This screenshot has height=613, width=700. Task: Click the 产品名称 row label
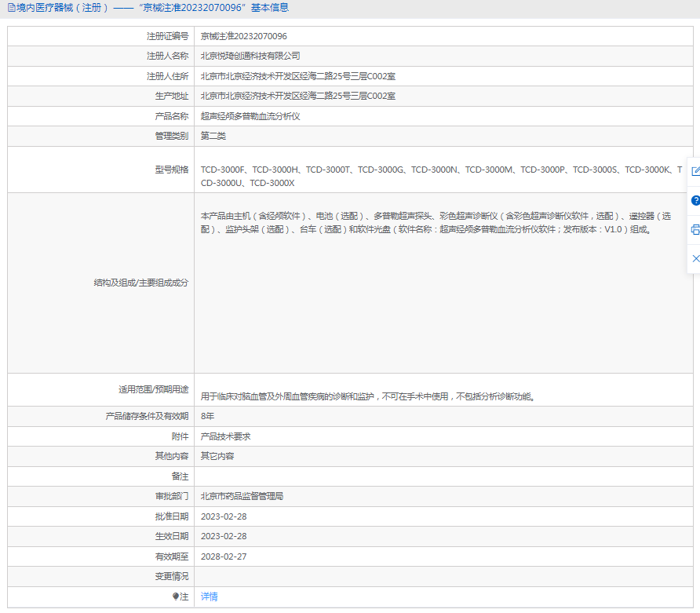pos(171,116)
